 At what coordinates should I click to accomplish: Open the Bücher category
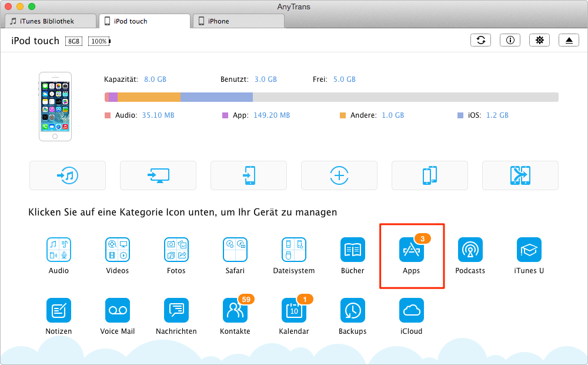coord(352,250)
